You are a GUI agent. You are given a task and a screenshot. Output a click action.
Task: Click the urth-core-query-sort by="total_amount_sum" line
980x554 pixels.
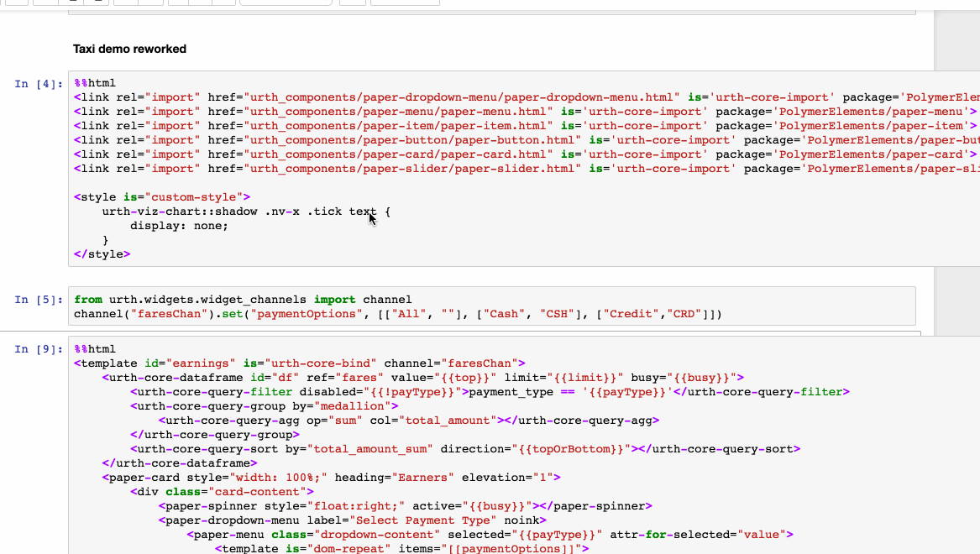pos(465,449)
